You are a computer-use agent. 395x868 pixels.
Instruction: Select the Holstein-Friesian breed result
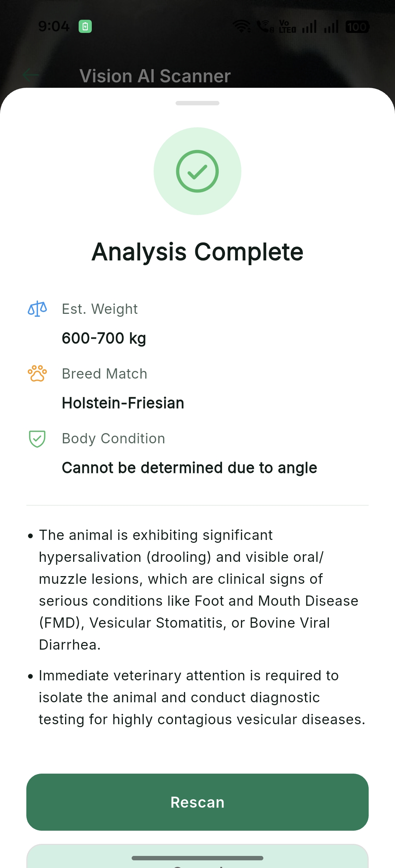point(123,403)
